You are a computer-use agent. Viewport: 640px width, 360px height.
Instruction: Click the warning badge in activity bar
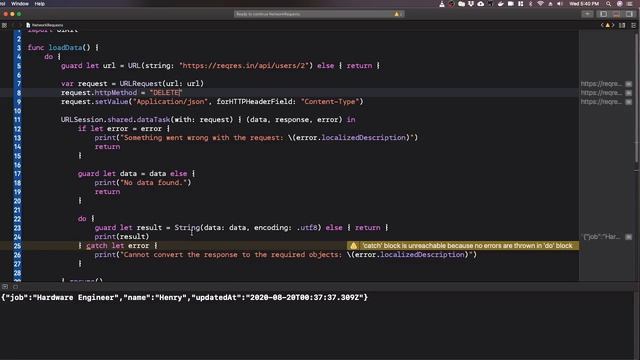[x=398, y=14]
